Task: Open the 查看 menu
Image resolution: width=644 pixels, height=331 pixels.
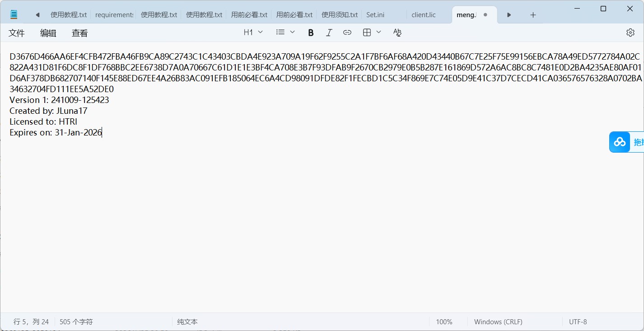Action: tap(80, 33)
